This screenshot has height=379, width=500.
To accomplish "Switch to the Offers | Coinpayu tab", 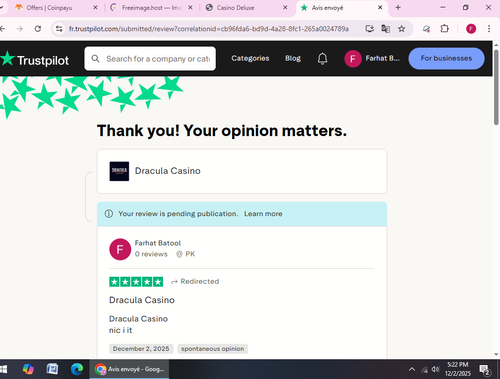I will [50, 8].
